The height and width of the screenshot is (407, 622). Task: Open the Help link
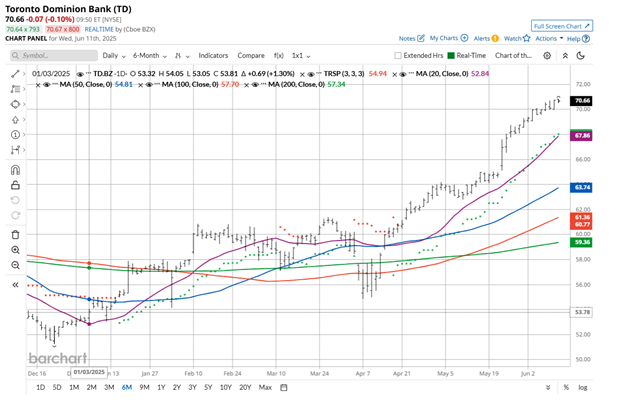pyautogui.click(x=578, y=38)
